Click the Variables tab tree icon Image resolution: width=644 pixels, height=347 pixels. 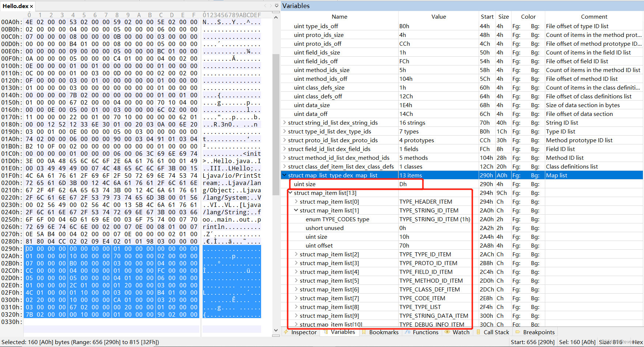point(325,332)
